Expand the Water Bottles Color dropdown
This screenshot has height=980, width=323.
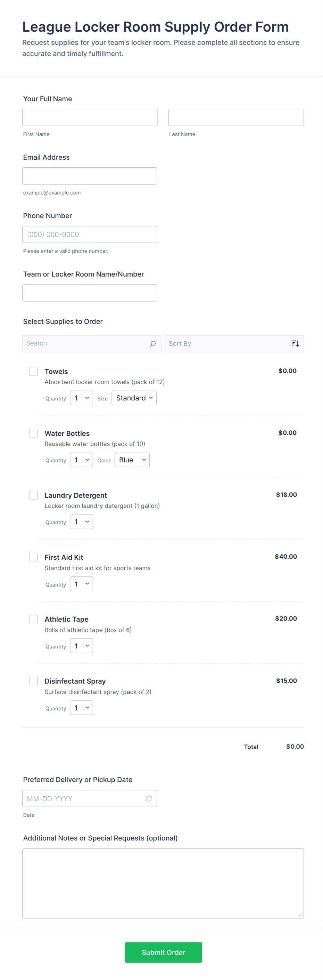[132, 460]
